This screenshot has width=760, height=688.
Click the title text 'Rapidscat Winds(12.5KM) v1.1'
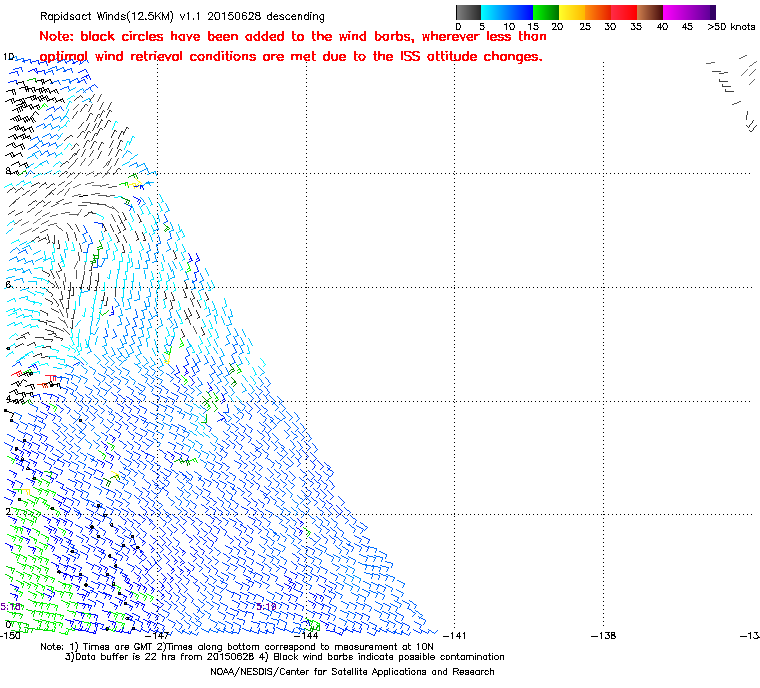pos(120,16)
